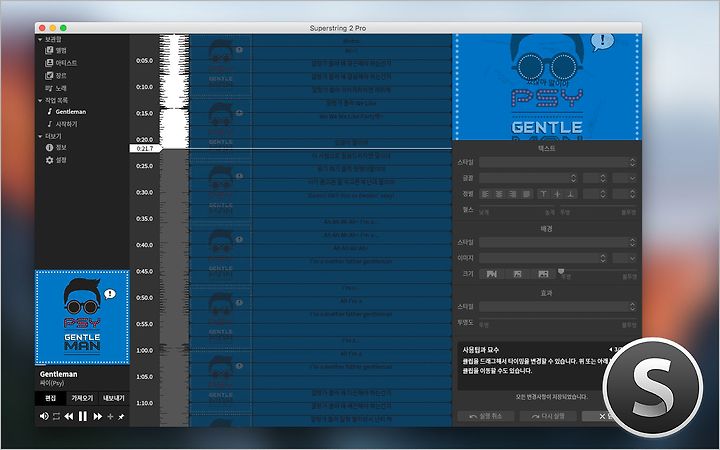Toggle the repeat playback icon

56,416
